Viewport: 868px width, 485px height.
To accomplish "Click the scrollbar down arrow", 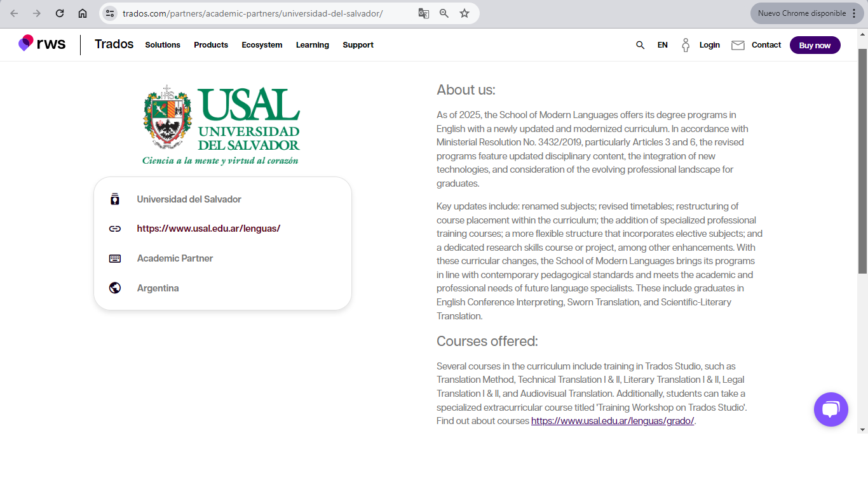I will 862,430.
